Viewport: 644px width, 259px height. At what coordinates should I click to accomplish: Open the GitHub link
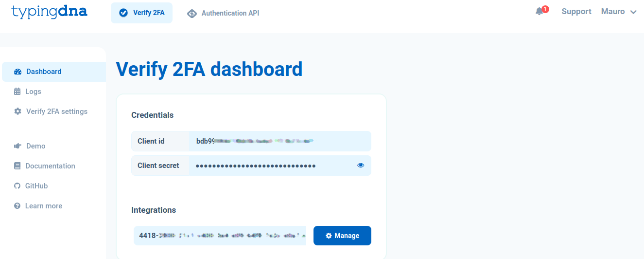(31, 186)
